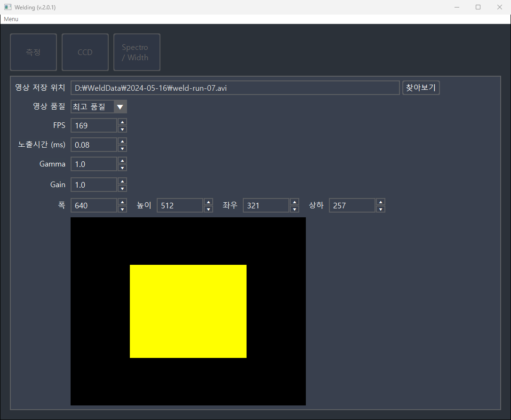
Task: Increase Gain with the up arrow
Action: point(122,182)
